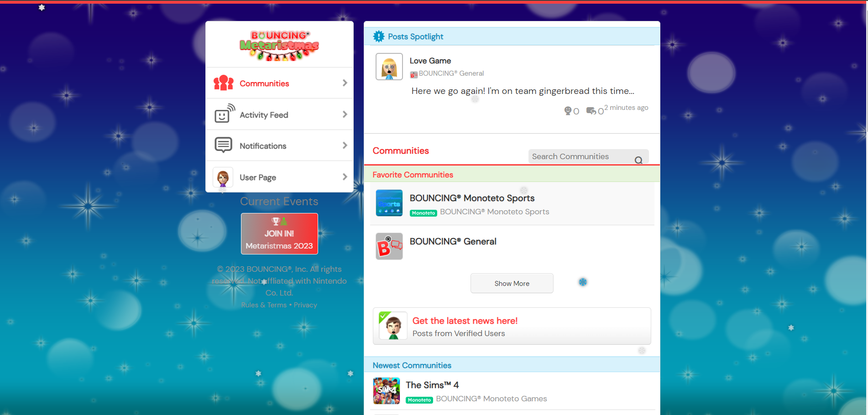
Task: Click the Communities people icon in sidebar
Action: click(x=224, y=83)
